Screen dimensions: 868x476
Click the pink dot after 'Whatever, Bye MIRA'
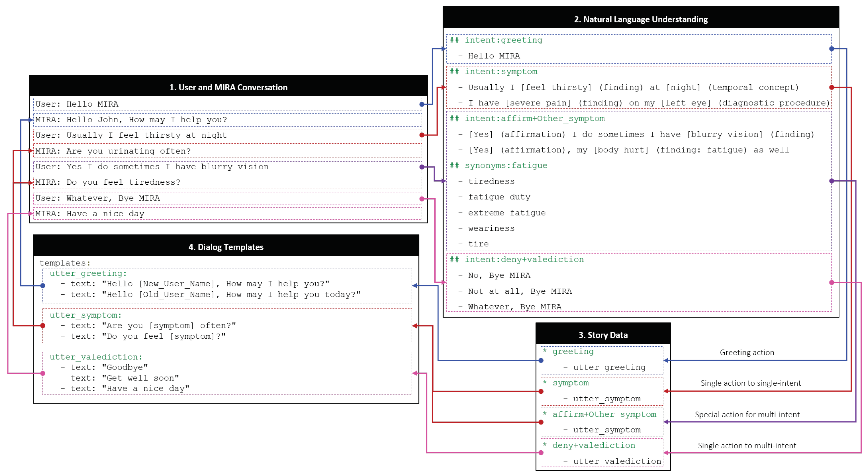coord(421,199)
